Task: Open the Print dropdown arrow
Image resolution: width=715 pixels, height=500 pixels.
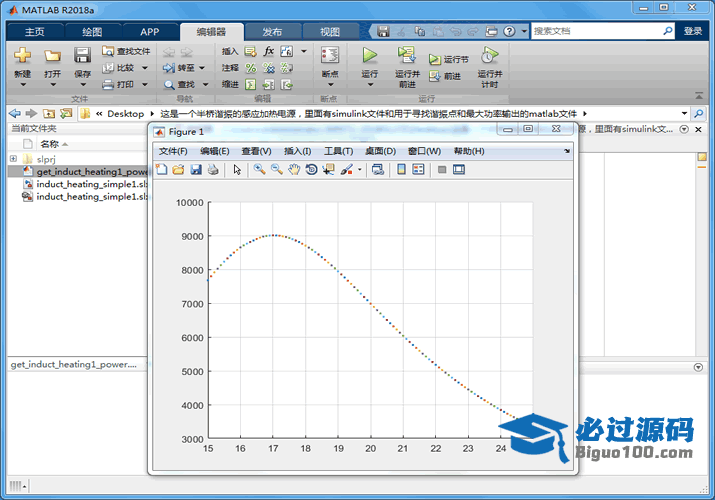Action: 145,84
